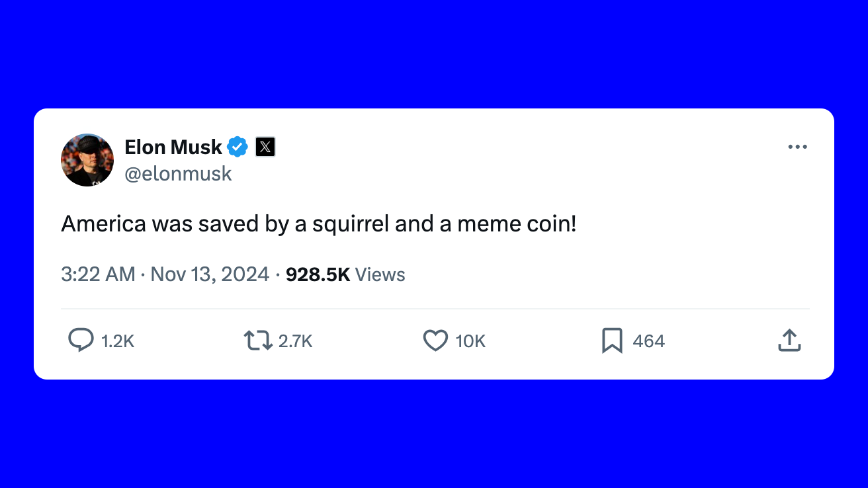Open sharing choices from the upload arrow

pyautogui.click(x=789, y=340)
